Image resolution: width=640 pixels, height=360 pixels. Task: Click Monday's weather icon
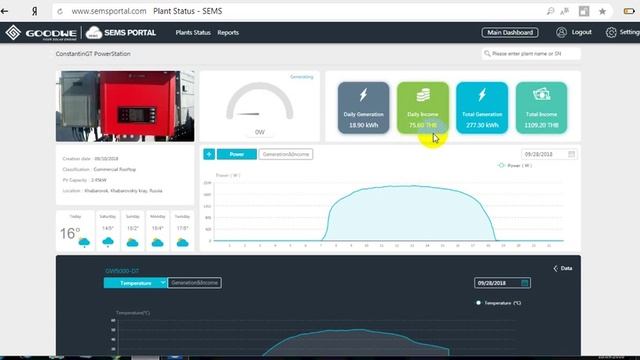[x=157, y=242]
